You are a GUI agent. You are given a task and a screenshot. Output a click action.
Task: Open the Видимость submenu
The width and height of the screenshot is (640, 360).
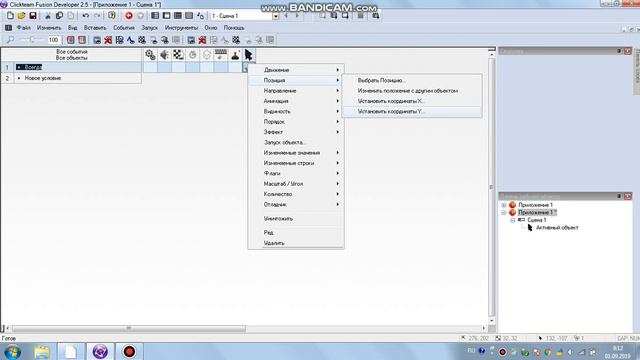(296, 111)
